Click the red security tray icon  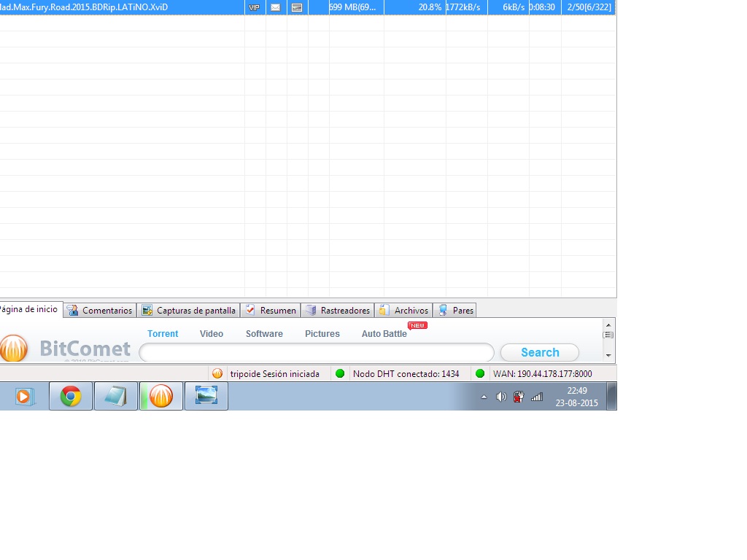tap(519, 397)
